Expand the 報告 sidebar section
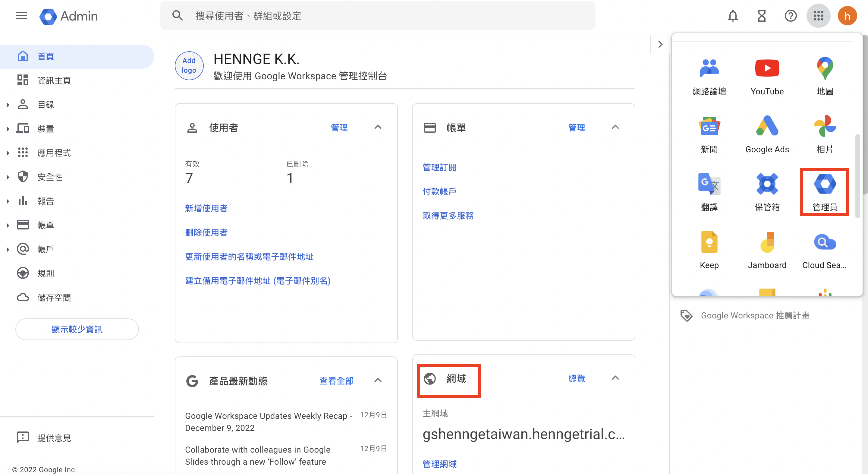The image size is (868, 474). 8,201
